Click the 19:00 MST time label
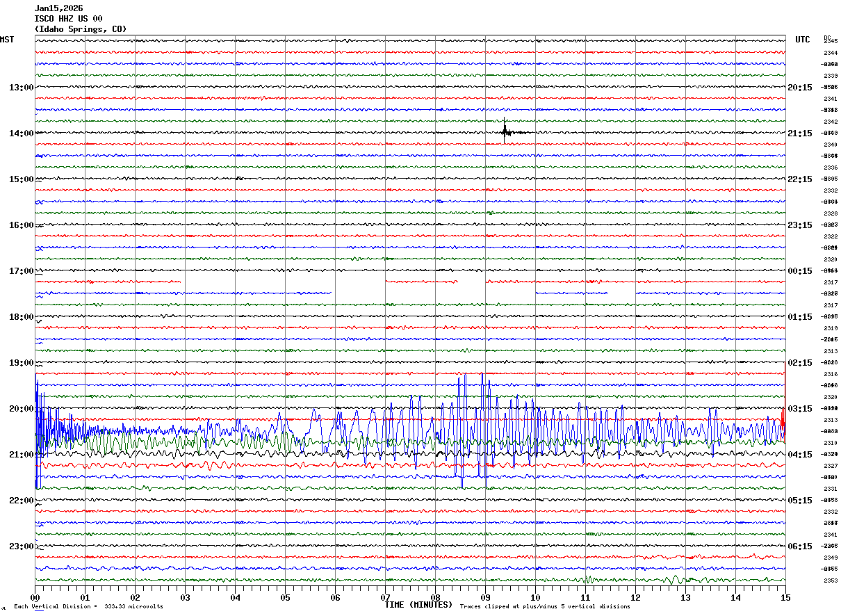Screen dimensions: 841x616 [x=21, y=363]
